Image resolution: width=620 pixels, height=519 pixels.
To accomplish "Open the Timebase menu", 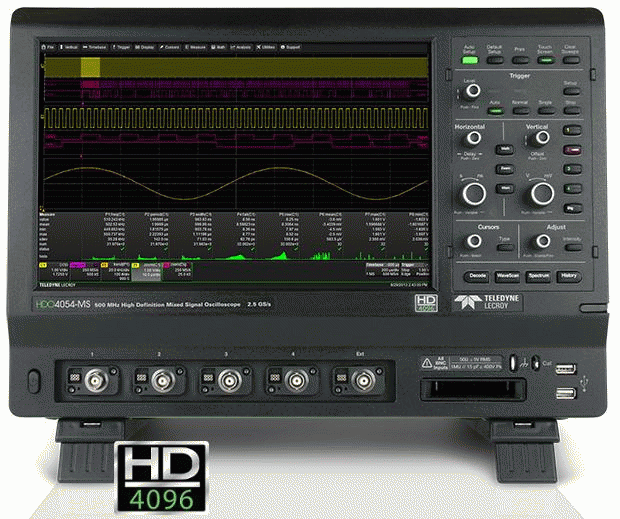I will click(x=95, y=47).
